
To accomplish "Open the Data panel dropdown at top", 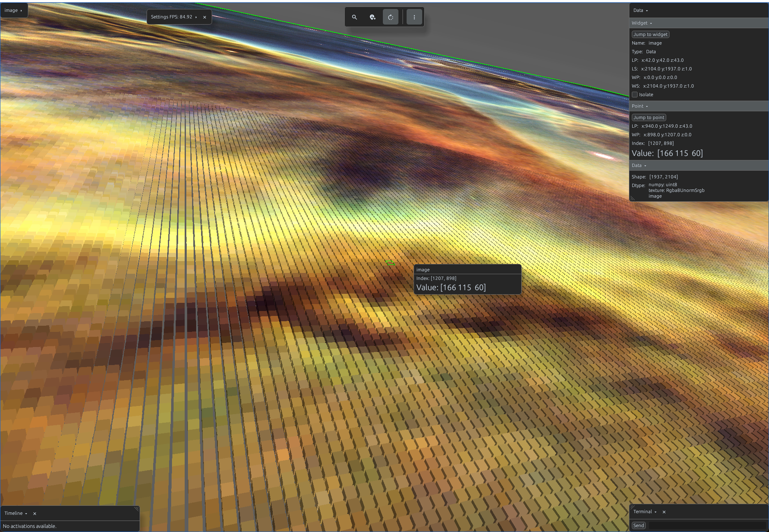I will coord(641,11).
